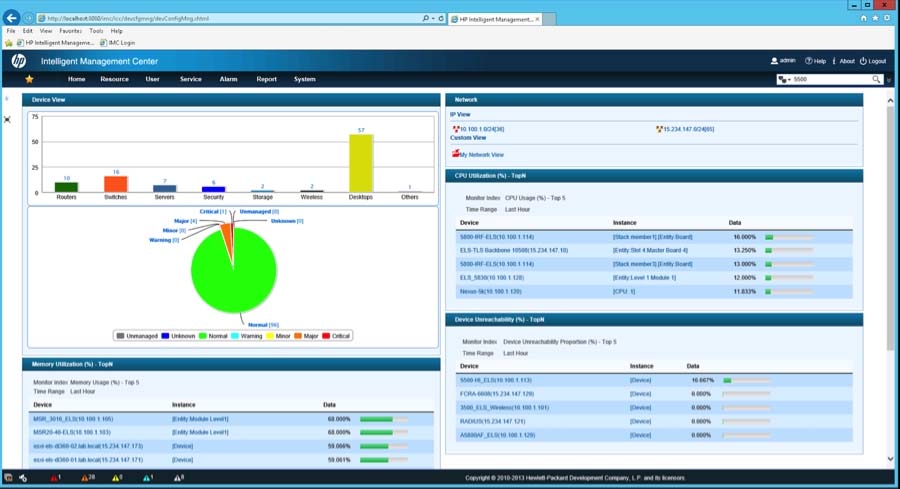Click the refresh icon in address bar
Viewport: 900px width, 489px height.
(441, 18)
